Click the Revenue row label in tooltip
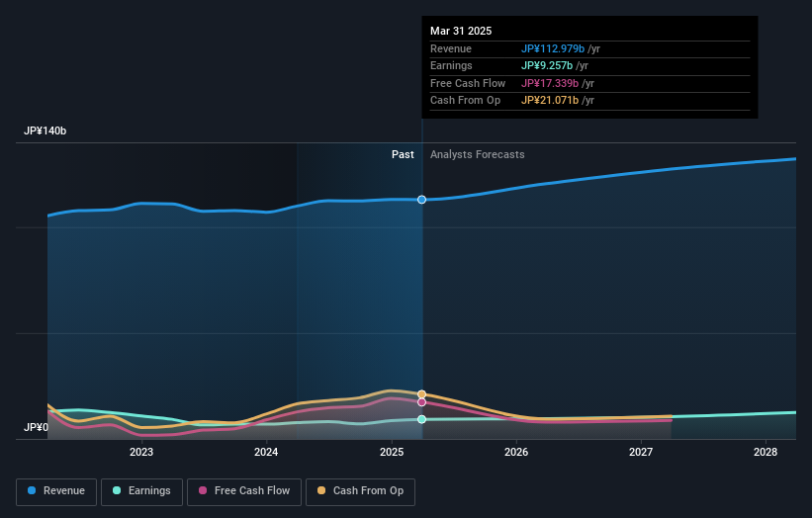The height and width of the screenshot is (518, 812). point(451,48)
